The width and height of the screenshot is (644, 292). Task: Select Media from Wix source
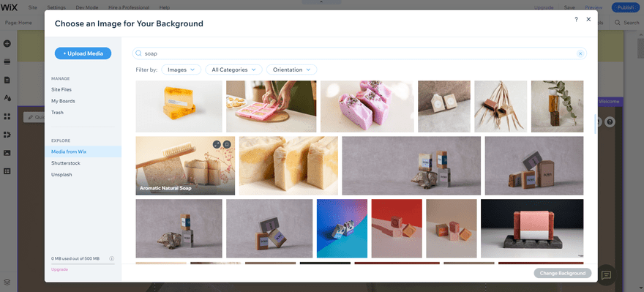pos(83,151)
